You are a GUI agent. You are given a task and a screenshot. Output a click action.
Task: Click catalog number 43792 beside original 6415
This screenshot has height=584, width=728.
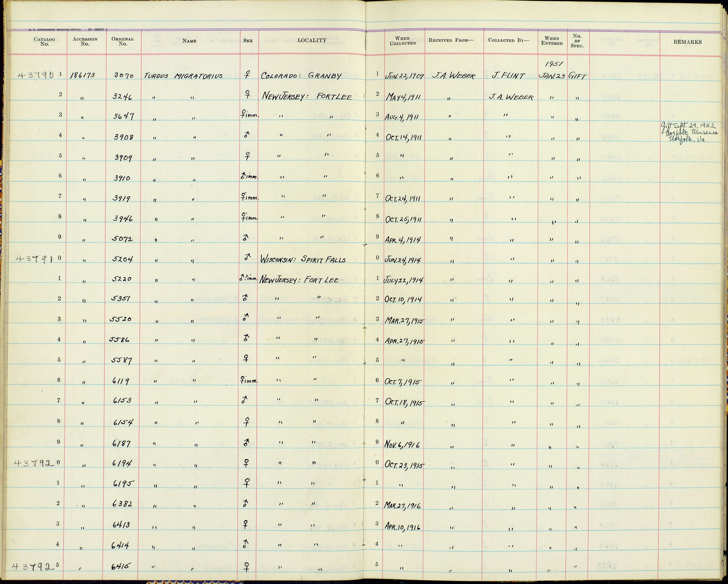(34, 567)
